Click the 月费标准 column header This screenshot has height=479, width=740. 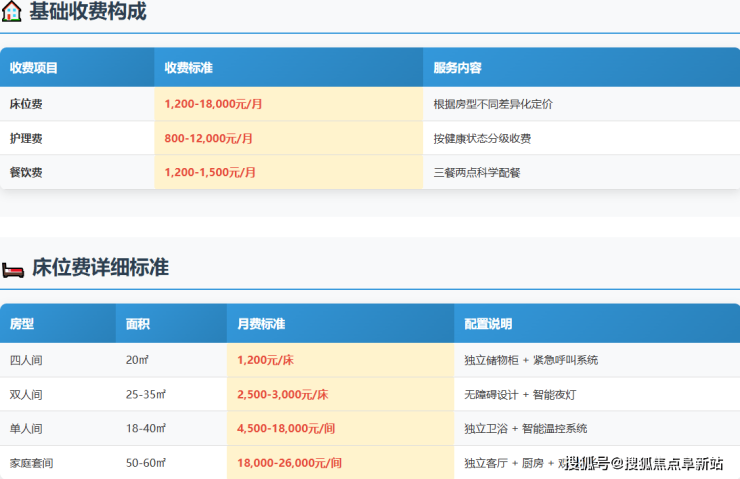[x=261, y=324]
